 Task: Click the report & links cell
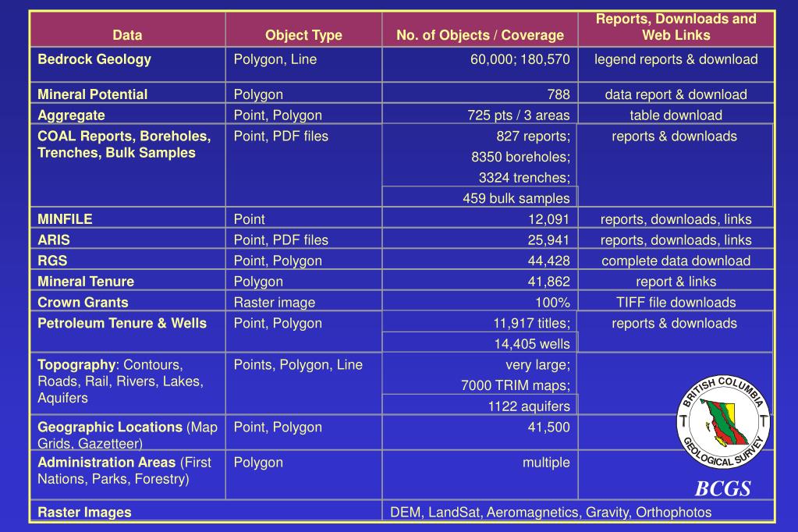pyautogui.click(x=676, y=282)
